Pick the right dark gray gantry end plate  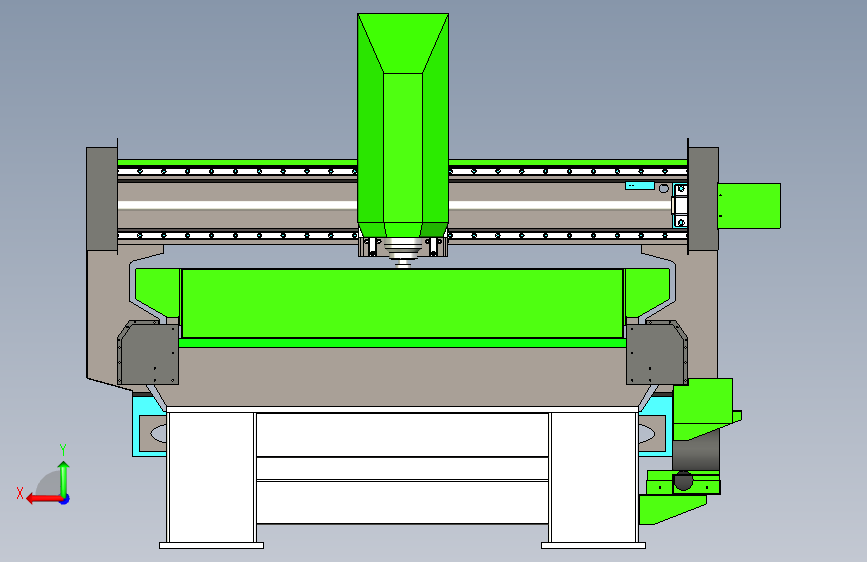pyautogui.click(x=703, y=199)
